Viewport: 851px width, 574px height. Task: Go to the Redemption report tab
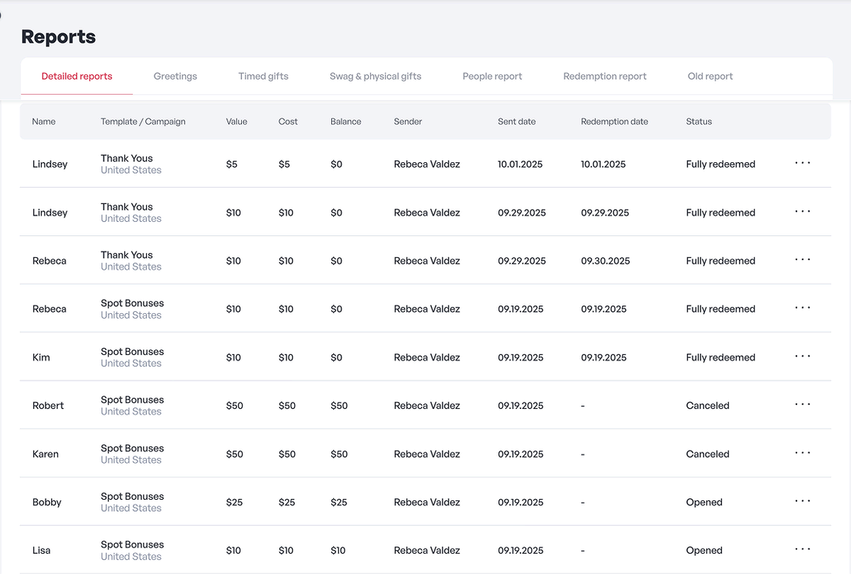(x=605, y=76)
